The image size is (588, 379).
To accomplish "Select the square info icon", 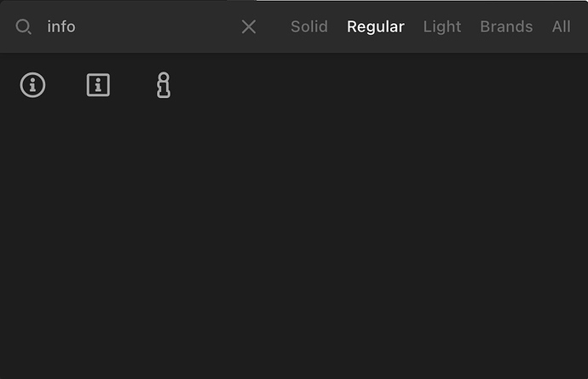I will tap(98, 85).
